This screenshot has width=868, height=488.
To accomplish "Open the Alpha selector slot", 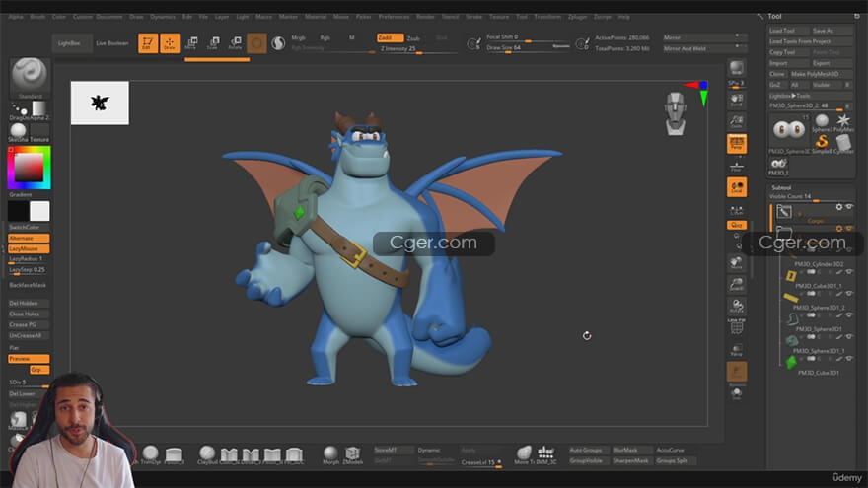I will [x=39, y=109].
